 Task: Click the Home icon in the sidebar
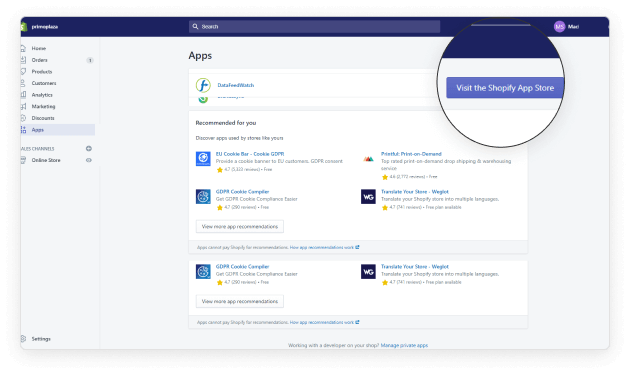tap(23, 48)
